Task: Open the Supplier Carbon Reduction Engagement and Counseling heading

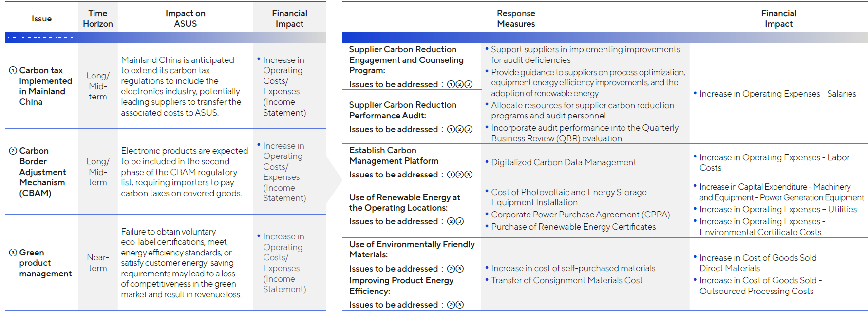Action: pos(406,59)
